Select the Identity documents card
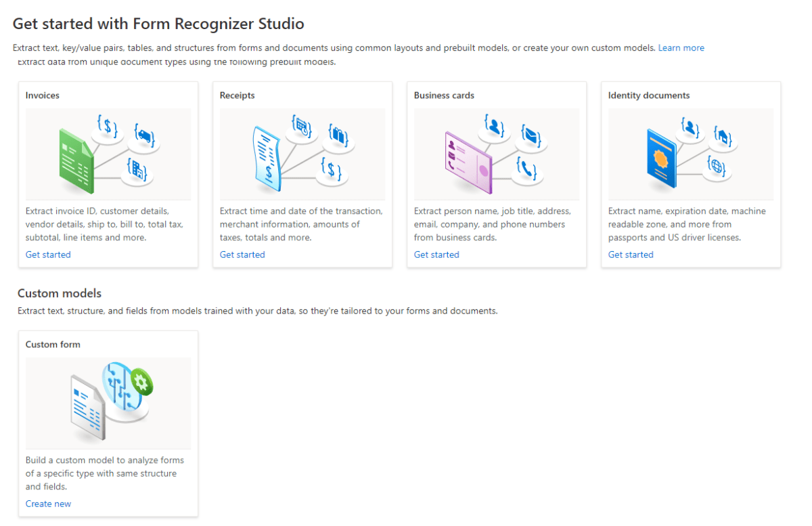 691,95
